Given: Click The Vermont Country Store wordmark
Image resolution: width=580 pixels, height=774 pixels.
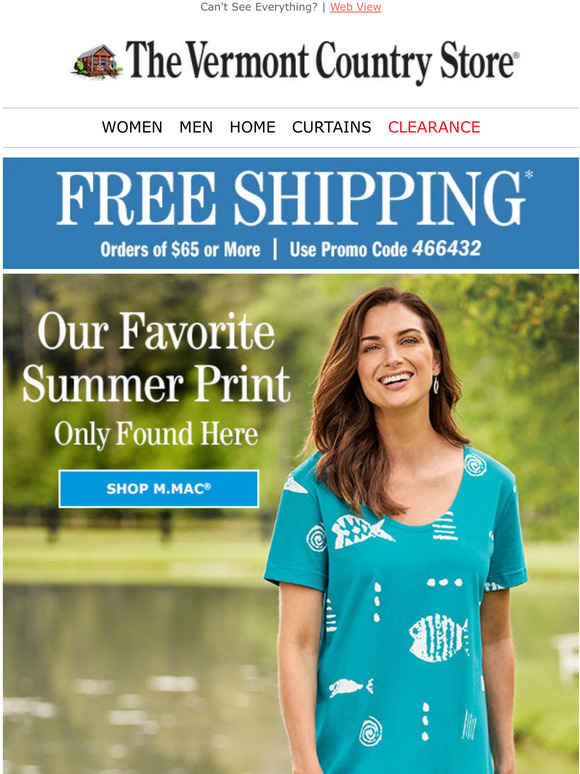Looking at the screenshot, I should pyautogui.click(x=322, y=62).
